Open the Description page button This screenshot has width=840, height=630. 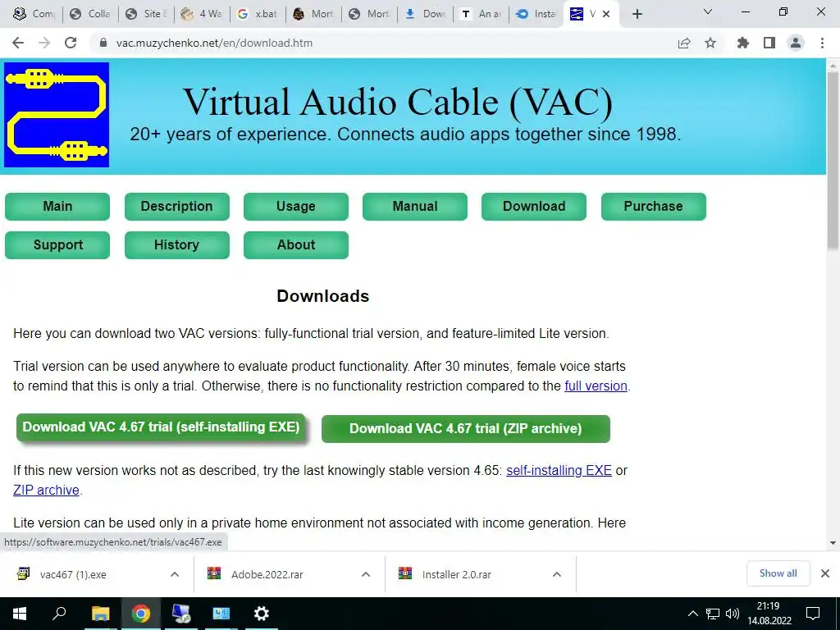(177, 206)
